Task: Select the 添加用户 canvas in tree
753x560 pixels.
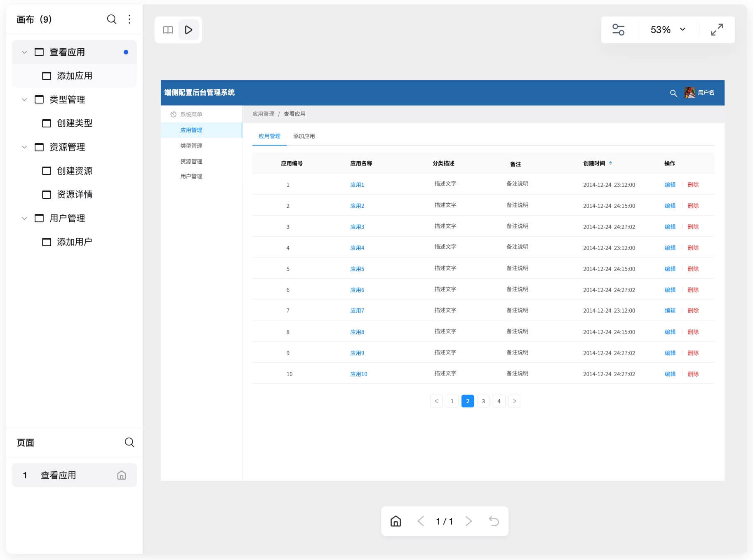Action: tap(74, 242)
